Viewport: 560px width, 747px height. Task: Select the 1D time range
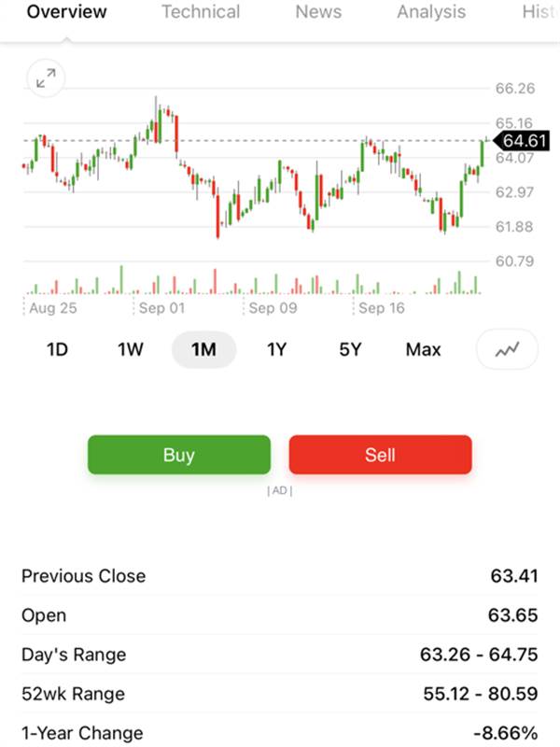[x=57, y=349]
